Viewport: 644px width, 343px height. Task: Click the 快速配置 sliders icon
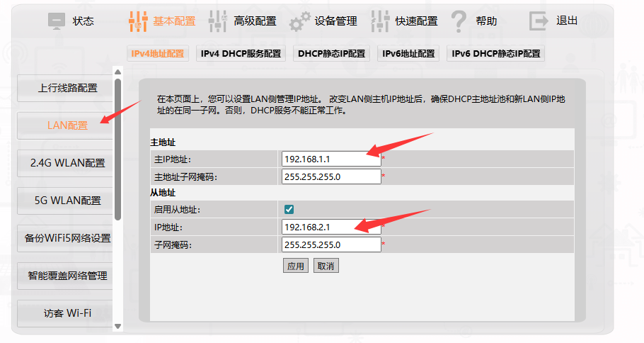pyautogui.click(x=380, y=21)
